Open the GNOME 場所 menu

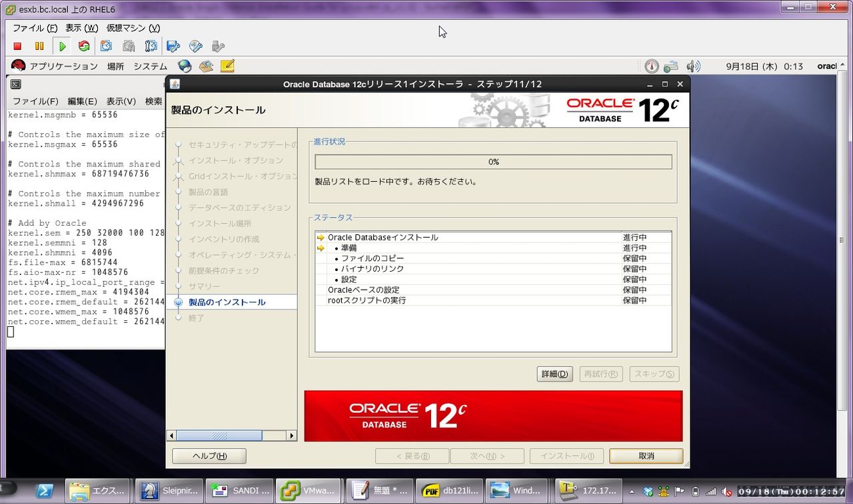point(115,67)
